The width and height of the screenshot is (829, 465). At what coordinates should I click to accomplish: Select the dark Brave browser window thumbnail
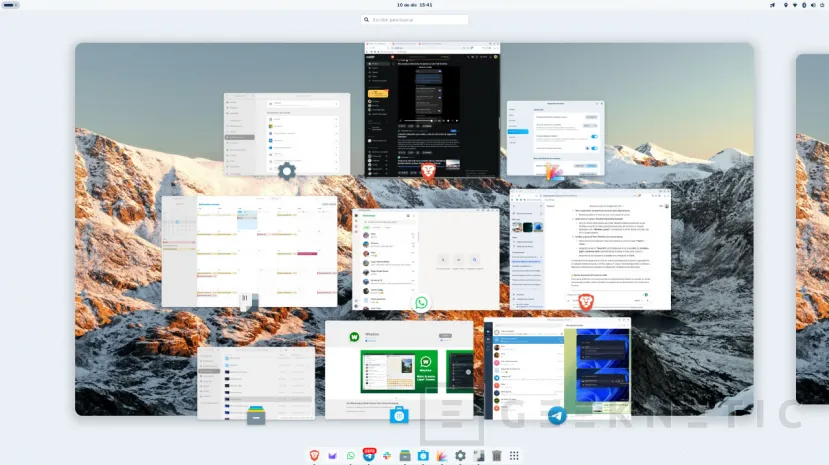tap(432, 110)
